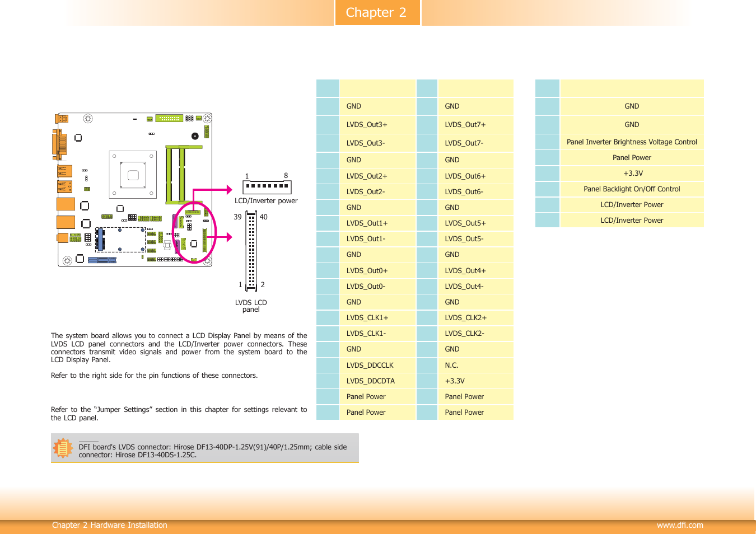The height and width of the screenshot is (534, 756).
Task: Select the LVDS_Out3- table cell
Action: tap(377, 143)
